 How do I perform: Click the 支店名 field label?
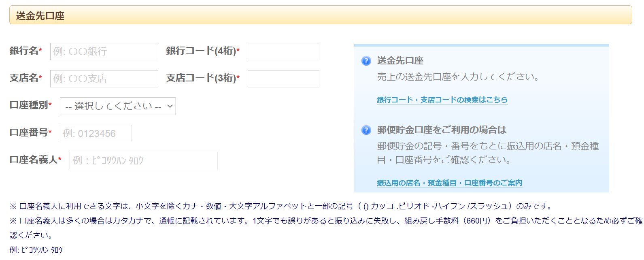click(24, 78)
